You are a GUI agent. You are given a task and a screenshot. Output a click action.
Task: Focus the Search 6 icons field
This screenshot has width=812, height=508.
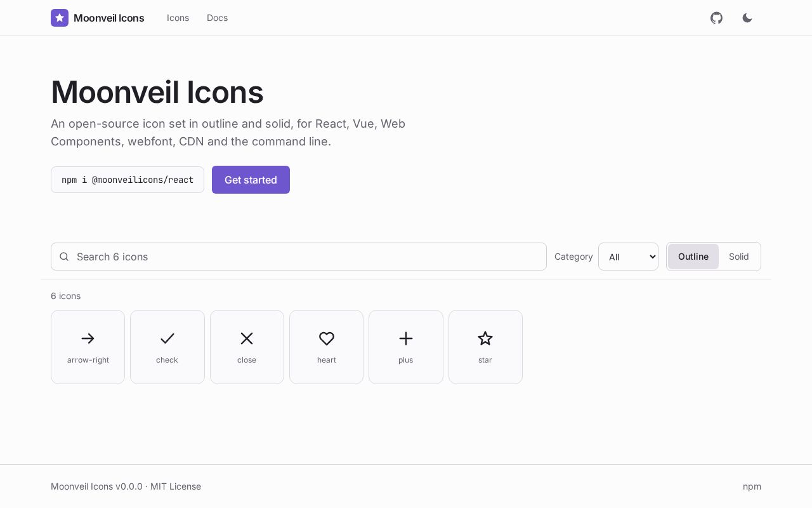coord(299,257)
